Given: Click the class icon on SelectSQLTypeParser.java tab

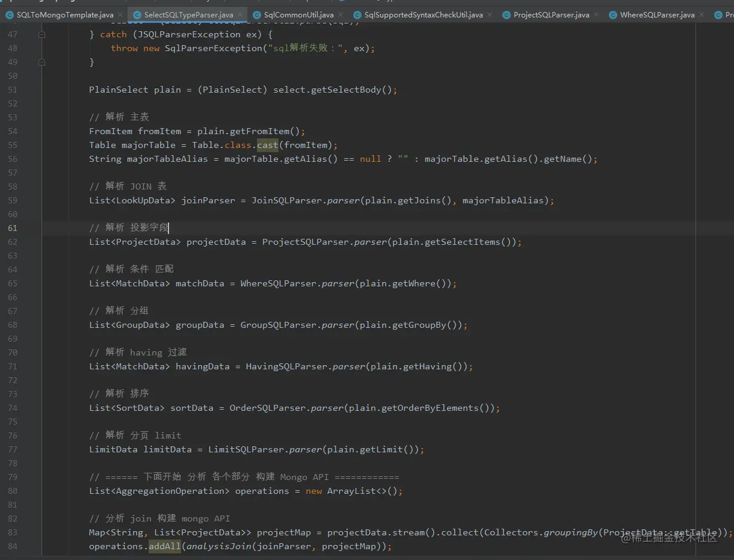Looking at the screenshot, I should click(137, 14).
